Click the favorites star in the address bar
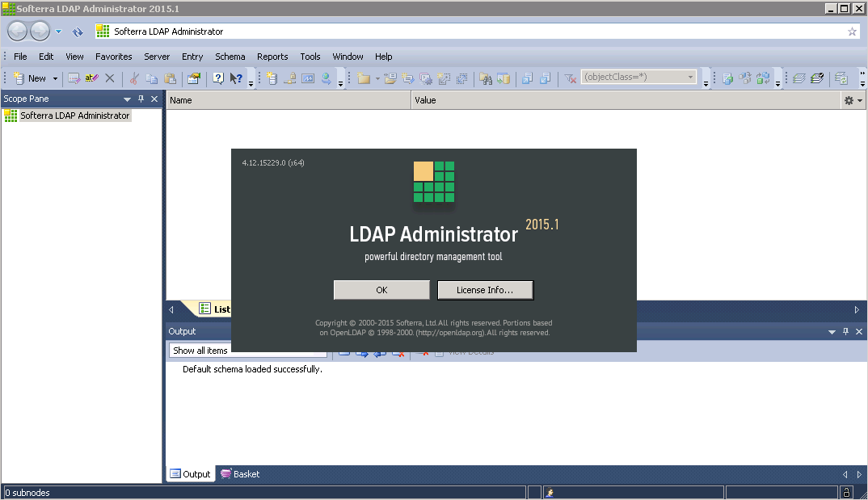868x500 pixels. pyautogui.click(x=852, y=32)
